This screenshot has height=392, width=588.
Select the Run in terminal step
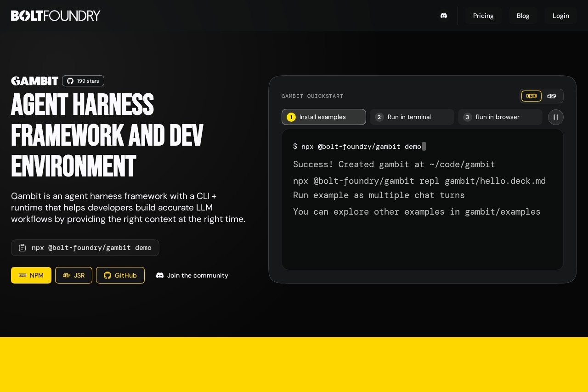coord(412,117)
